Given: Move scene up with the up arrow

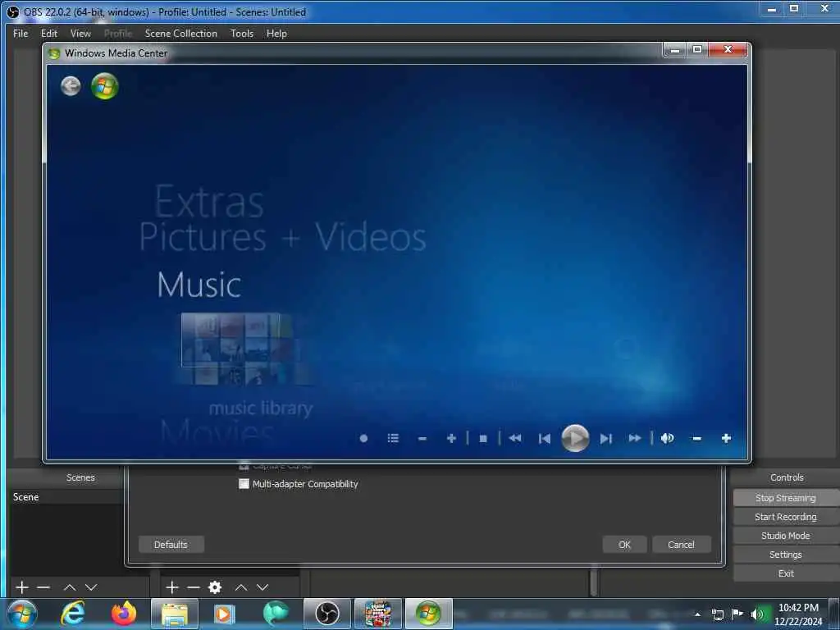Looking at the screenshot, I should point(70,587).
